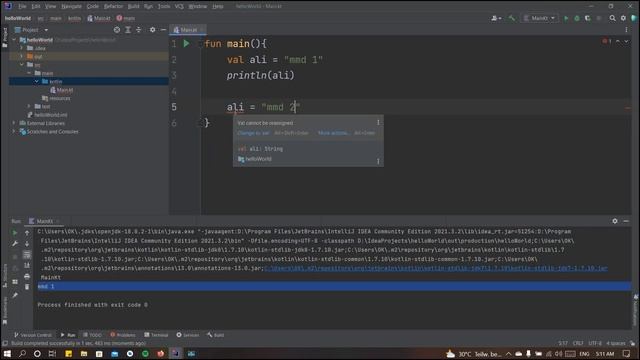Click the jar path hyperlink in console
This screenshot has height=360, width=640.
436,268
